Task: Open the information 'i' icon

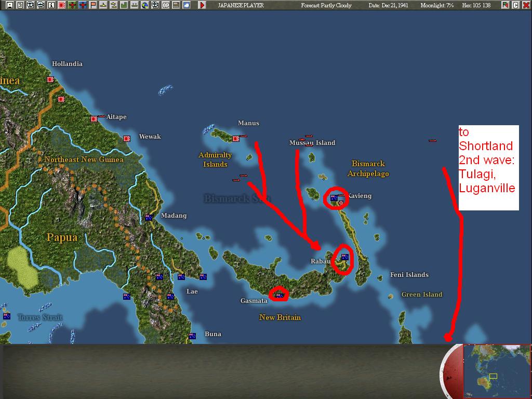Action: 51,5
